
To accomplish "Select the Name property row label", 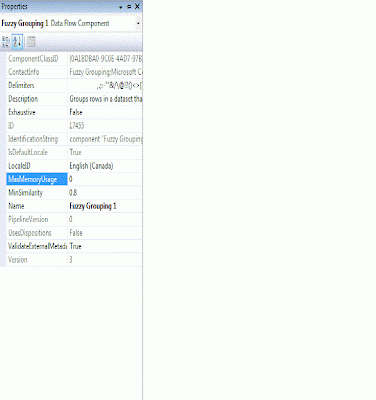I will (x=16, y=206).
